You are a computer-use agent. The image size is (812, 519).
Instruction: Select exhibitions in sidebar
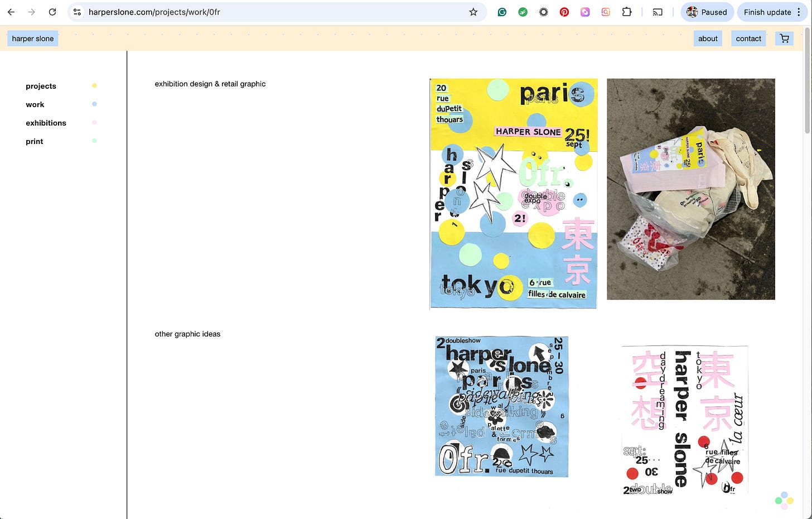[46, 123]
